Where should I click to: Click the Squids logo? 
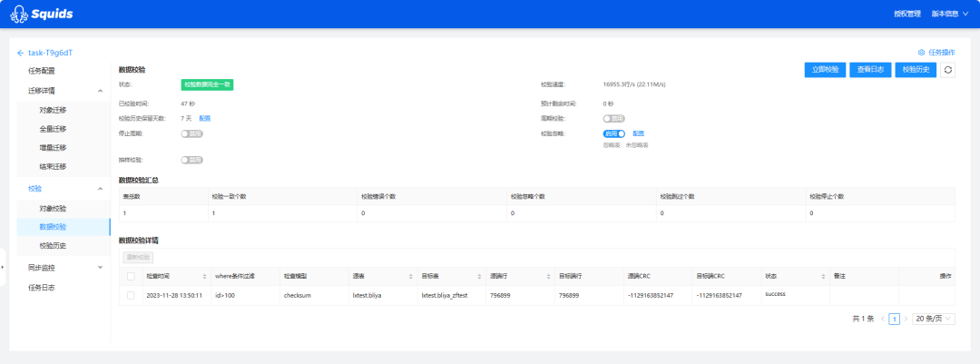(41, 13)
